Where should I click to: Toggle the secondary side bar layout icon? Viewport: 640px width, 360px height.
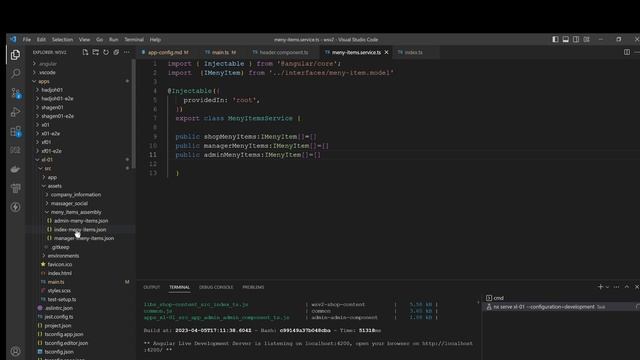(576, 39)
